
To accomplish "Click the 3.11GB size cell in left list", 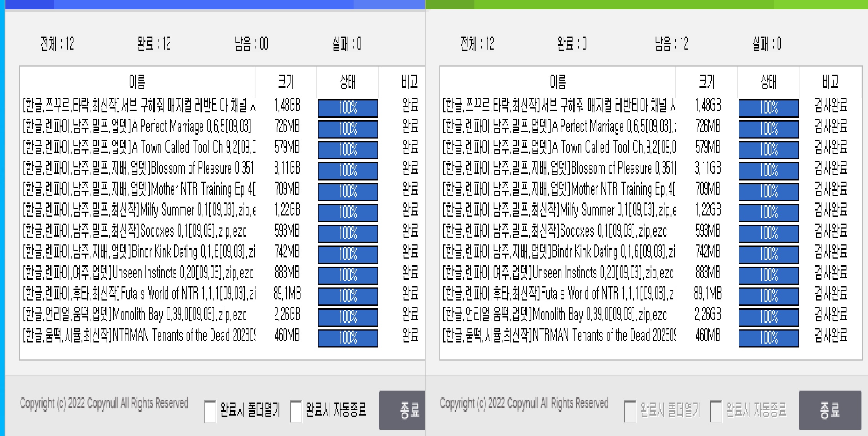I will tap(287, 168).
